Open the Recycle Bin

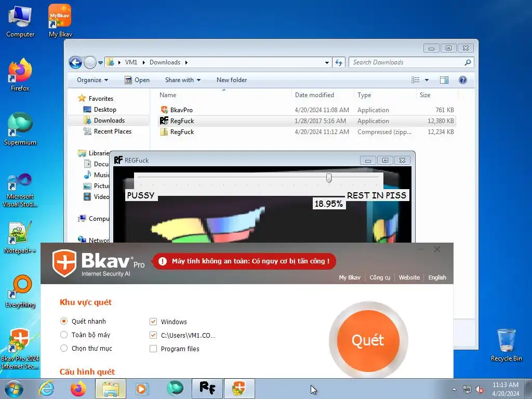coord(506,345)
